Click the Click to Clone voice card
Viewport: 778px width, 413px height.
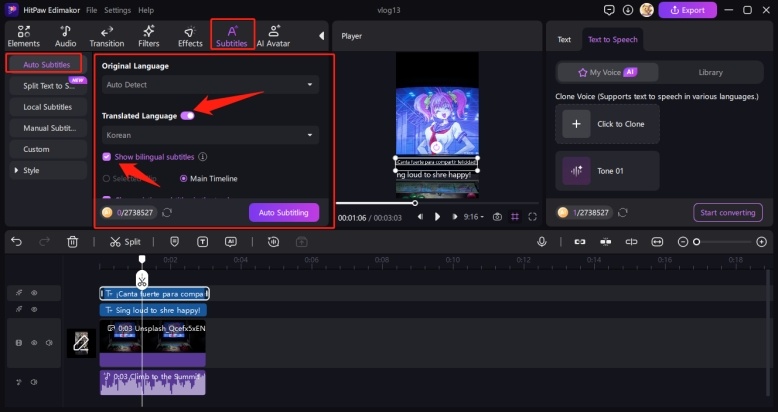coord(607,124)
